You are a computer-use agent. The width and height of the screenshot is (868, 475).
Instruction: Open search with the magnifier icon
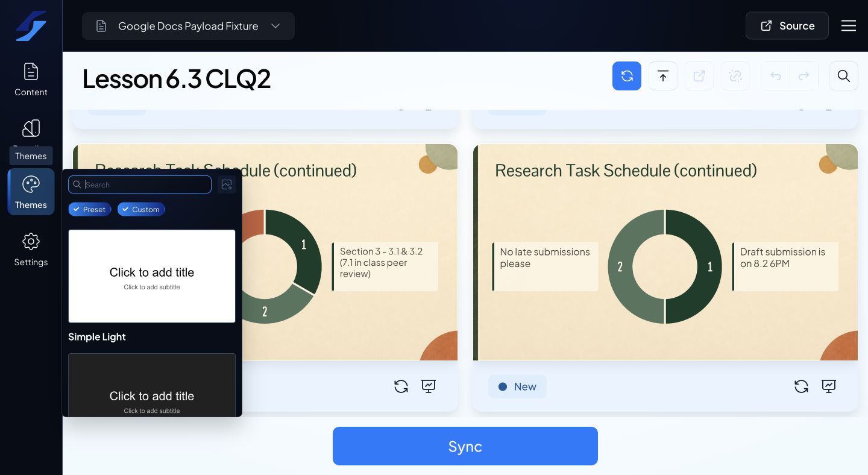[844, 76]
